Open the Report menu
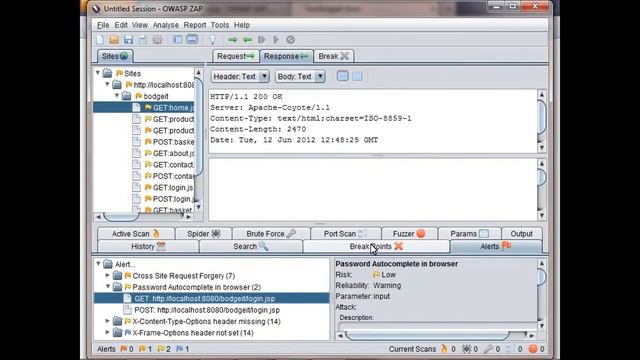 [x=195, y=25]
